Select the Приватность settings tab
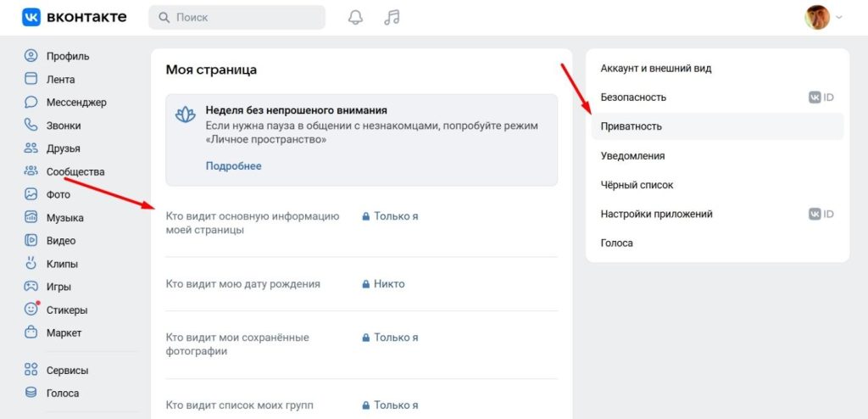868x419 pixels. point(632,126)
